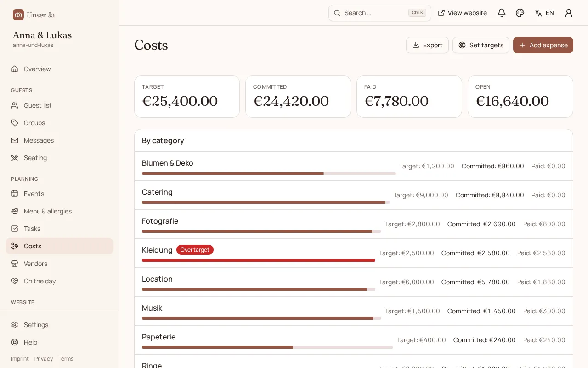
Task: Click the Blumen & Deko category name
Action: click(168, 163)
